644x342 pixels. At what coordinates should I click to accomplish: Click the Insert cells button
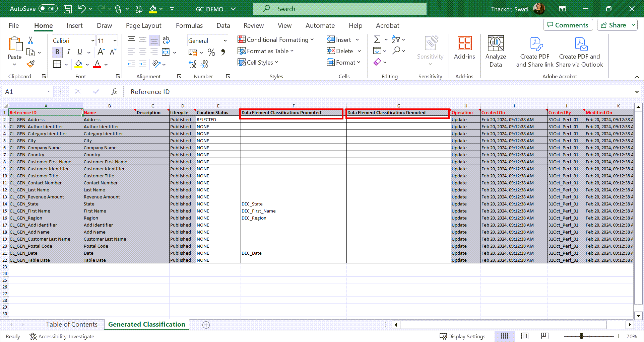click(x=339, y=39)
